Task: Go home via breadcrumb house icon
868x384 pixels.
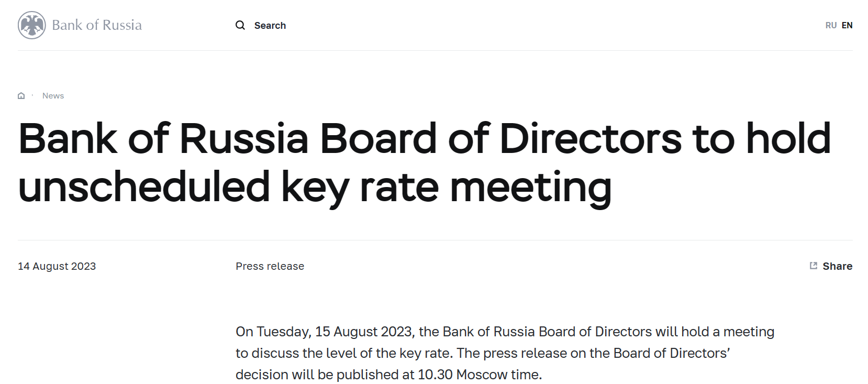Action: pyautogui.click(x=21, y=96)
